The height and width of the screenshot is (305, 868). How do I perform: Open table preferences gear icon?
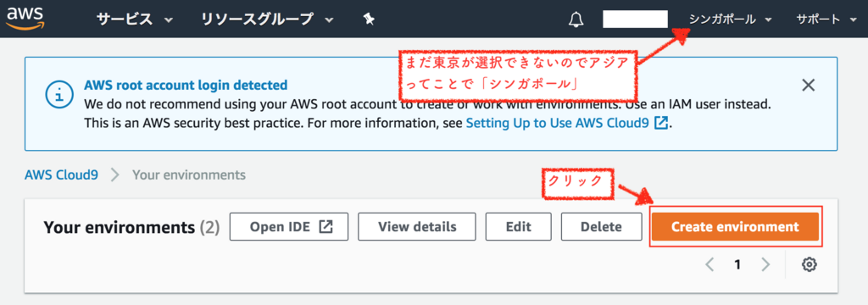810,264
